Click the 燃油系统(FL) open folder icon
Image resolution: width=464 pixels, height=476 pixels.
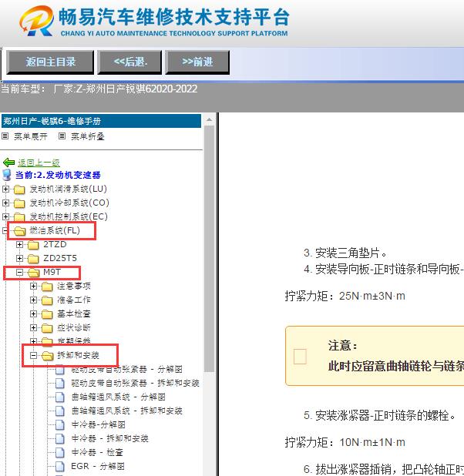click(x=20, y=231)
